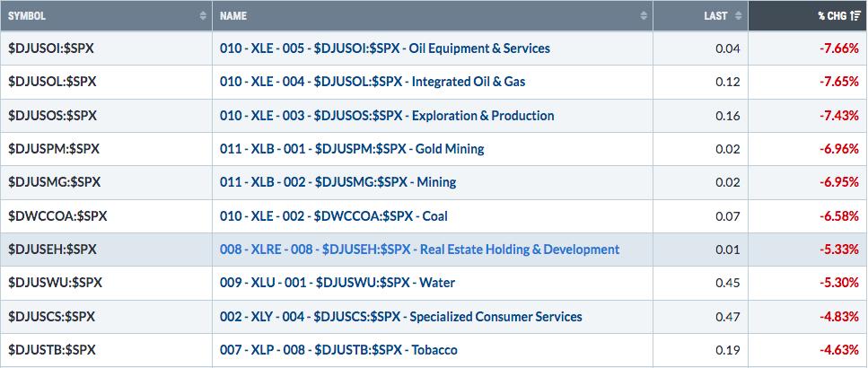Image resolution: width=868 pixels, height=368 pixels.
Task: Select the $DJUSTB:$SPX symbol cell
Action: click(51, 350)
